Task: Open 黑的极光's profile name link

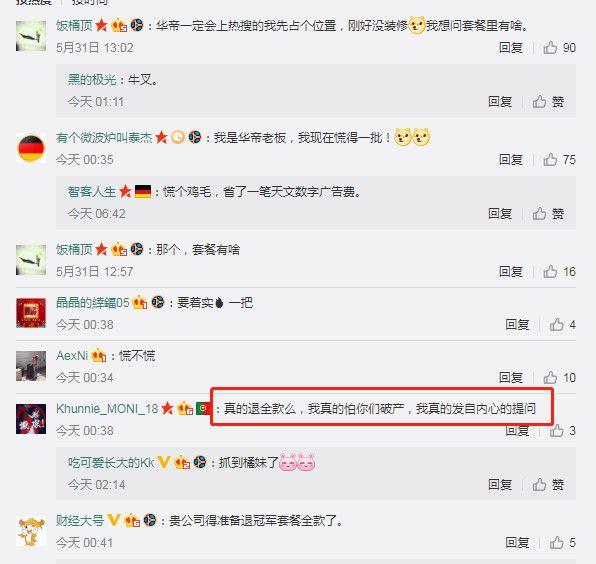Action: click(92, 80)
